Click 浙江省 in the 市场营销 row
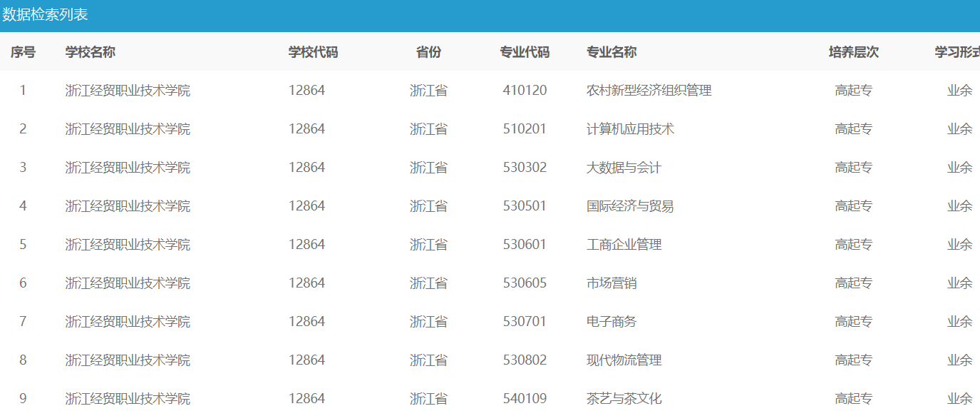The height and width of the screenshot is (411, 980). pos(428,283)
